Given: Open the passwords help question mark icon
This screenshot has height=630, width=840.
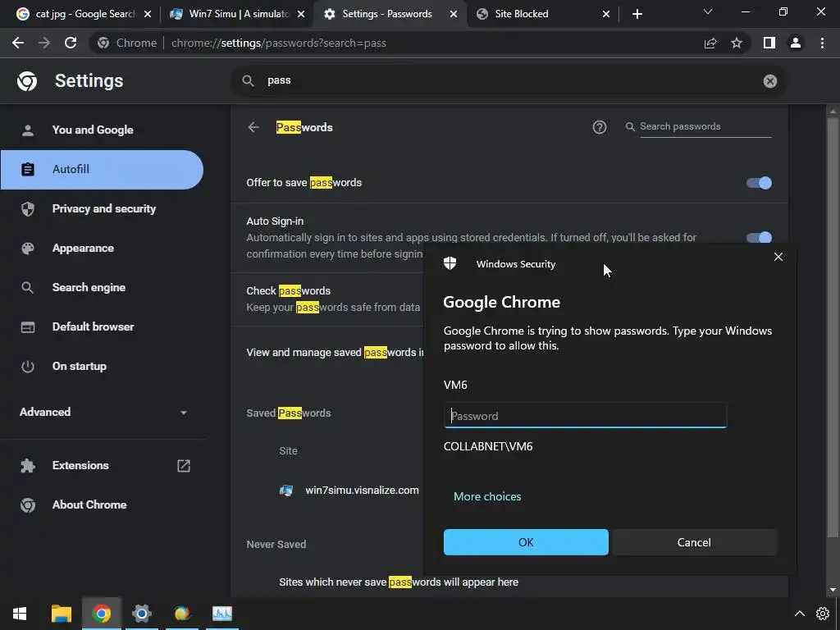Looking at the screenshot, I should click(x=600, y=127).
